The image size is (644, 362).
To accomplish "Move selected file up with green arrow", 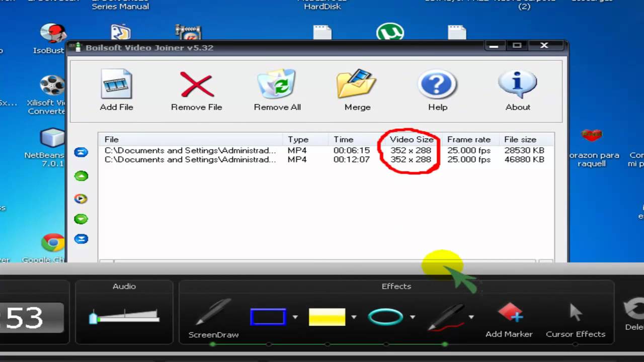I will pyautogui.click(x=81, y=176).
